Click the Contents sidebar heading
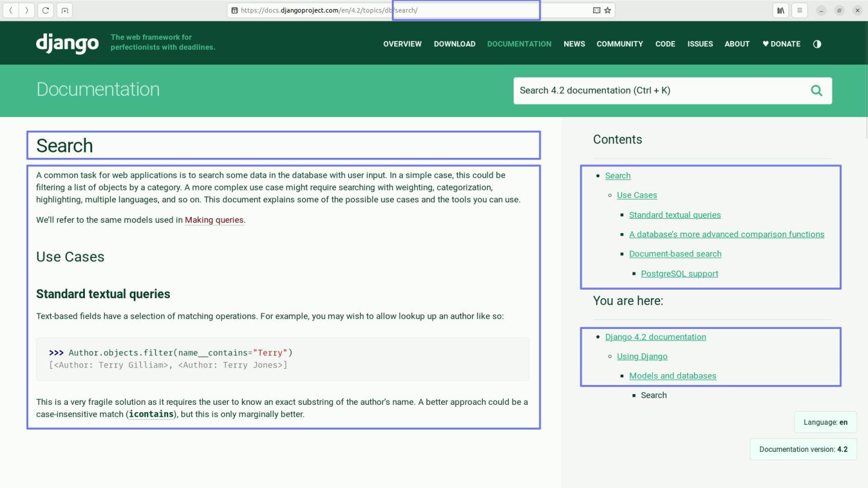Viewport: 868px width, 488px height. point(617,139)
